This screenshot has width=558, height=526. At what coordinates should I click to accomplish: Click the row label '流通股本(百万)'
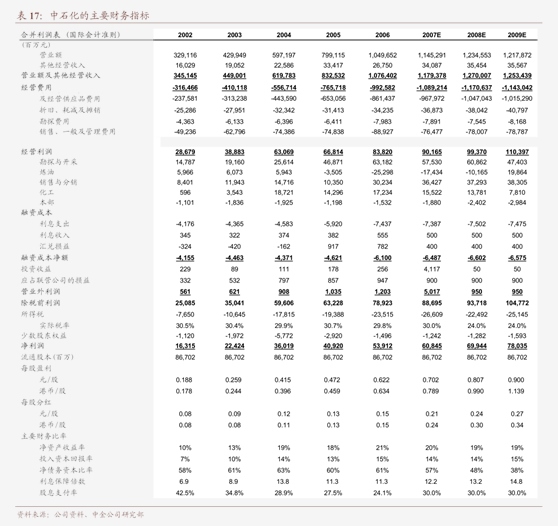(x=47, y=357)
